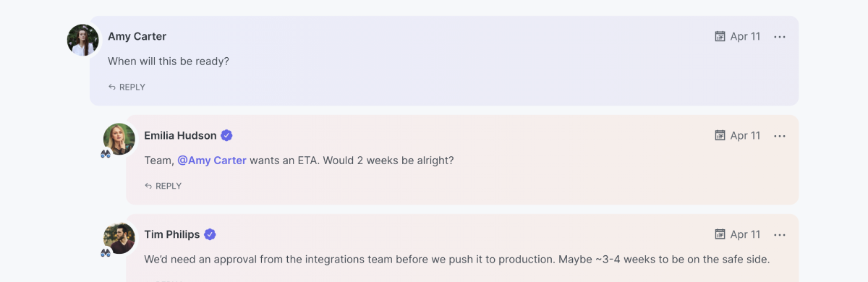Click the Tim Philips author name
The width and height of the screenshot is (868, 282).
[x=172, y=234]
